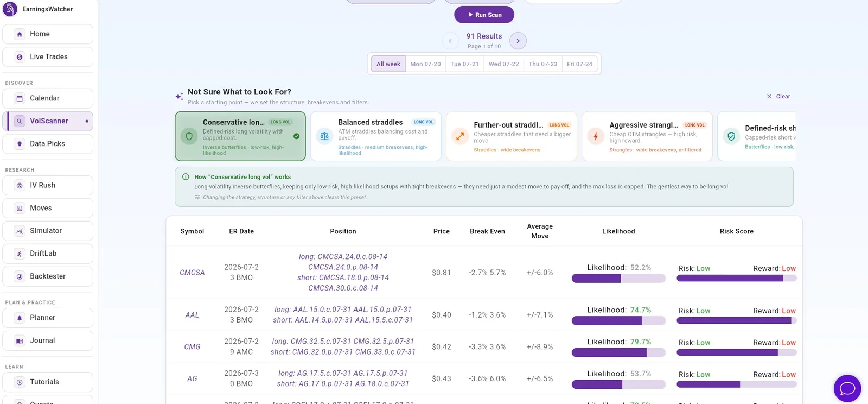The width and height of the screenshot is (868, 404).
Task: Open IV Rush from Research section
Action: pyautogui.click(x=48, y=185)
